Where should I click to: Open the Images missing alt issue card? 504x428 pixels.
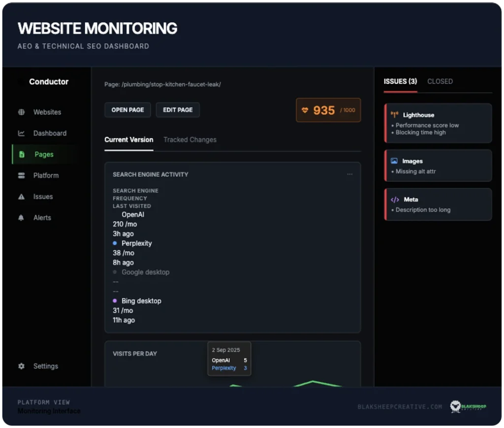tap(438, 165)
